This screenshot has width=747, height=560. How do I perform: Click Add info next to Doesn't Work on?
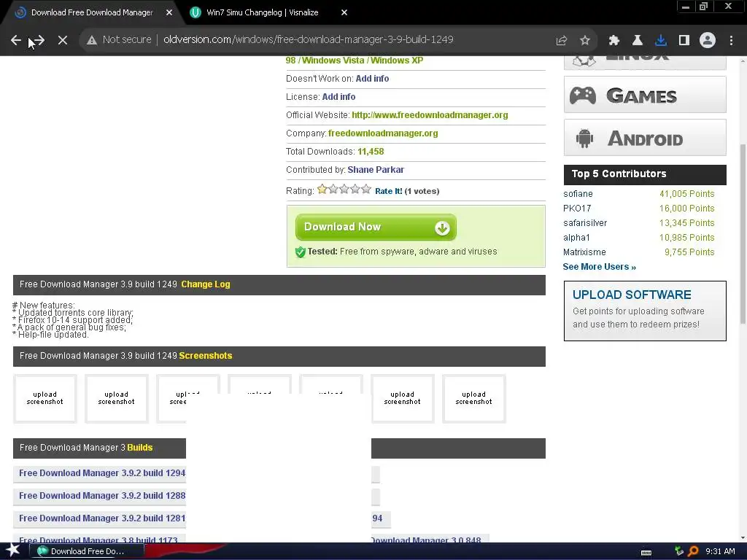[372, 79]
